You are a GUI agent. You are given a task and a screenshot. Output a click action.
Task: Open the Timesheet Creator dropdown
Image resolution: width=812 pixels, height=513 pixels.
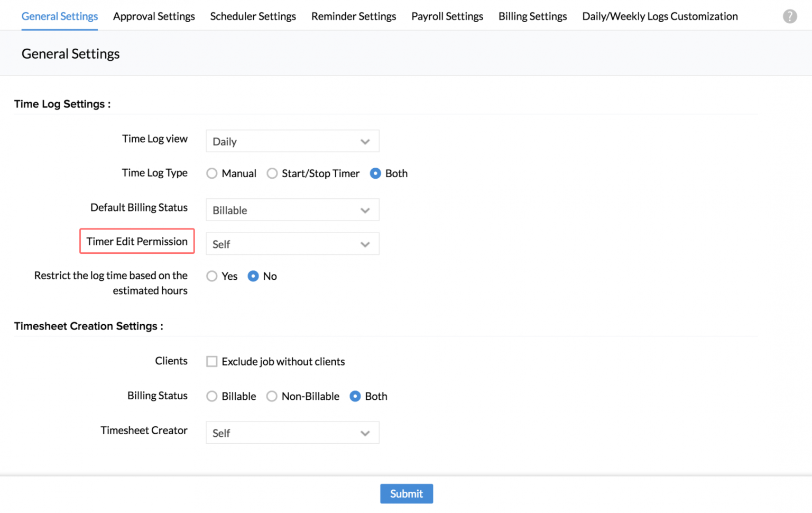(x=292, y=432)
